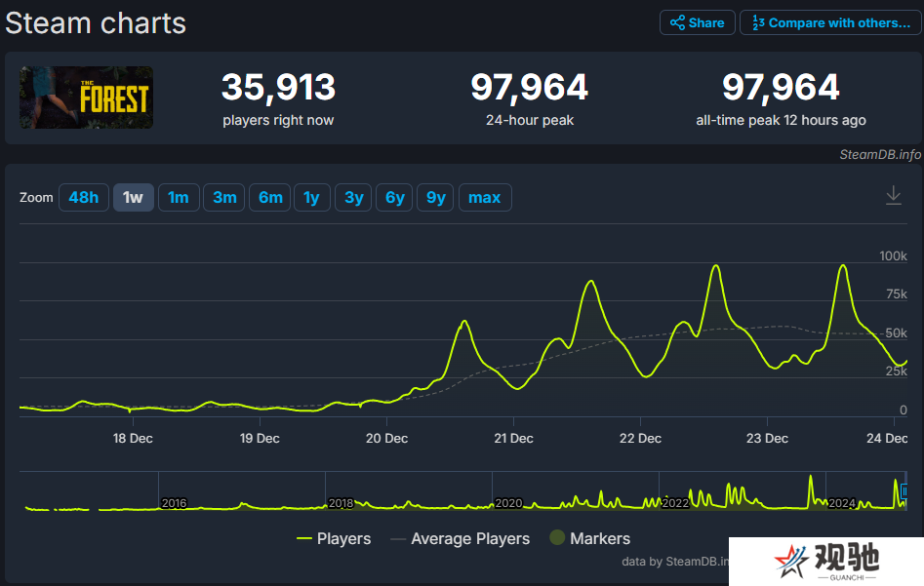
Task: Click 2016 label in navigator
Action: pyautogui.click(x=174, y=503)
